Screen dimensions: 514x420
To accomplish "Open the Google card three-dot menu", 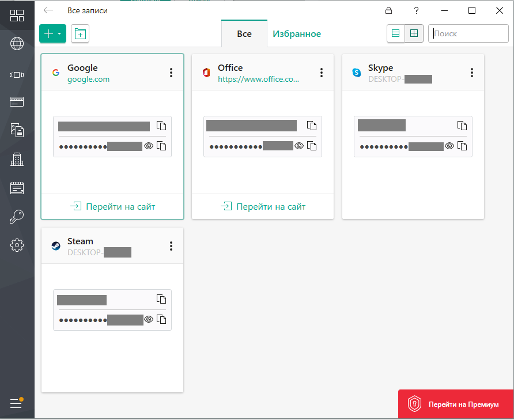I will (x=171, y=73).
